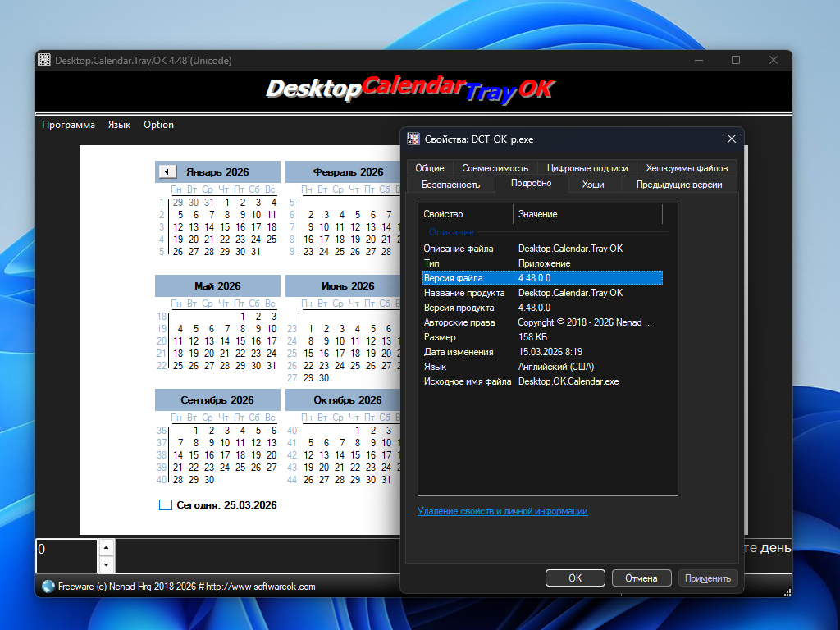
Task: Click the number input field showing 0
Action: coord(66,555)
